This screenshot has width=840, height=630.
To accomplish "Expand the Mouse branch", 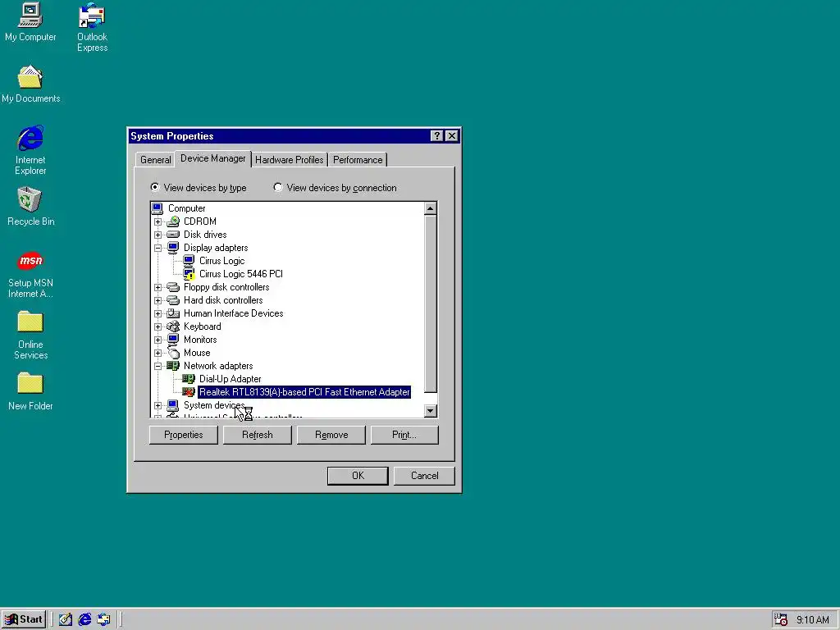I will [157, 353].
